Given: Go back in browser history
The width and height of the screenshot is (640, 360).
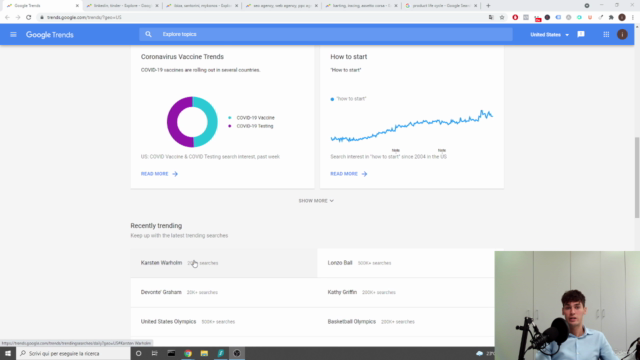Looking at the screenshot, I should [x=7, y=18].
